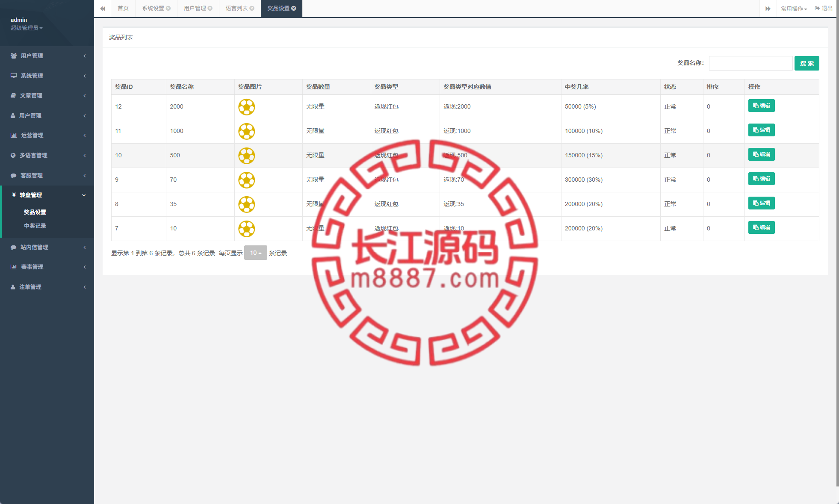The width and height of the screenshot is (839, 504).
Task: Click prize image for ID 7
Action: click(247, 229)
